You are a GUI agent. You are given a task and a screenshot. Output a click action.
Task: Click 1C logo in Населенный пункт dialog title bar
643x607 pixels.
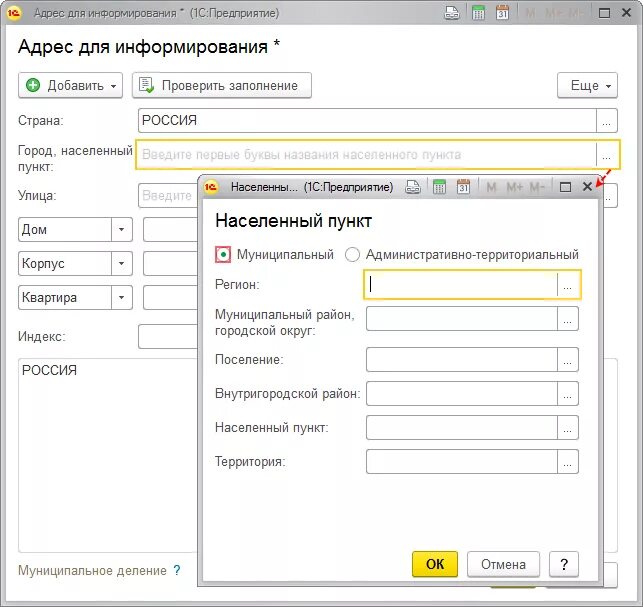(211, 187)
